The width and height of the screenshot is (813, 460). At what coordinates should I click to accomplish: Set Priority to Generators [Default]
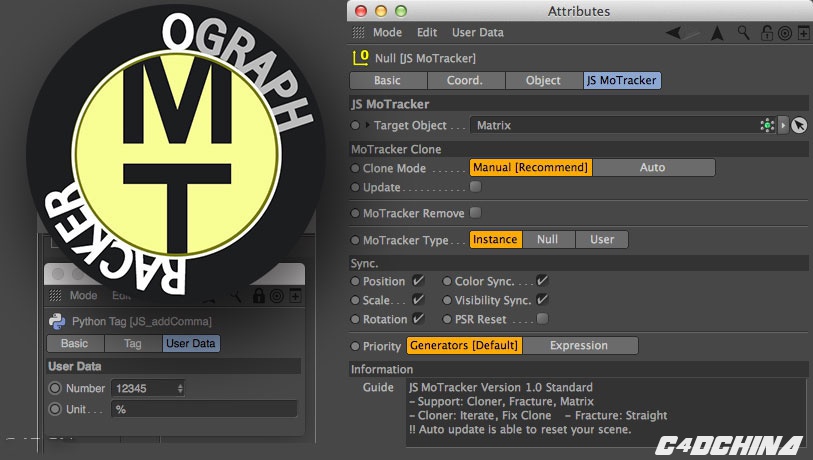coord(464,345)
